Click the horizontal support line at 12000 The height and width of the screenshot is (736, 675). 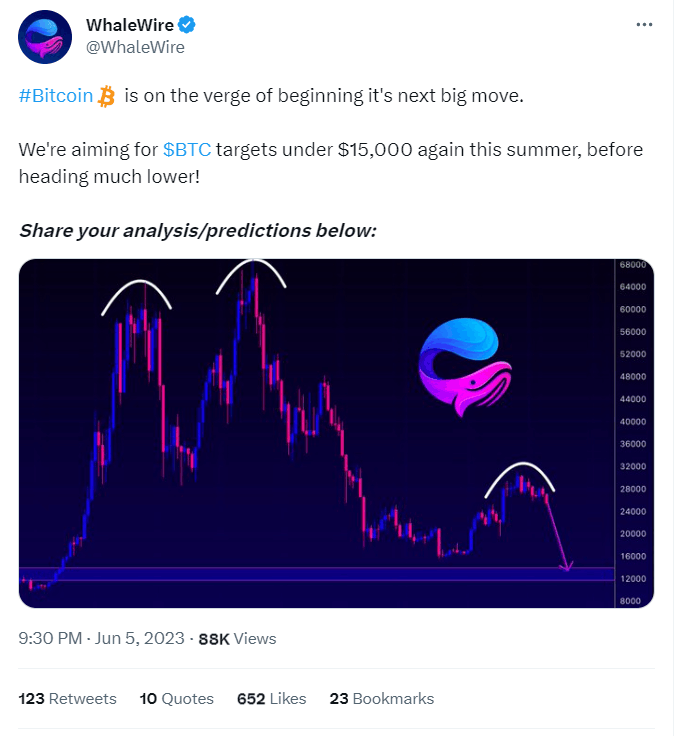pos(300,569)
